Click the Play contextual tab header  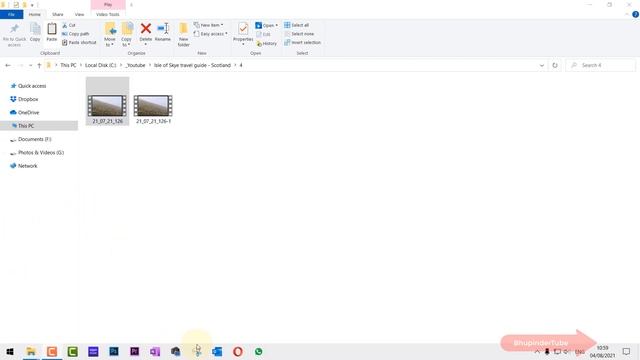tap(108, 5)
